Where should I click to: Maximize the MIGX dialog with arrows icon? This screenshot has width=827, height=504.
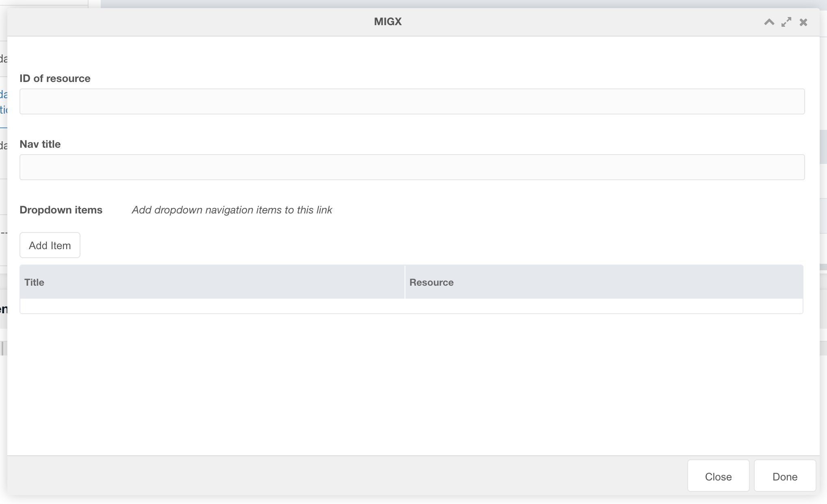(786, 22)
